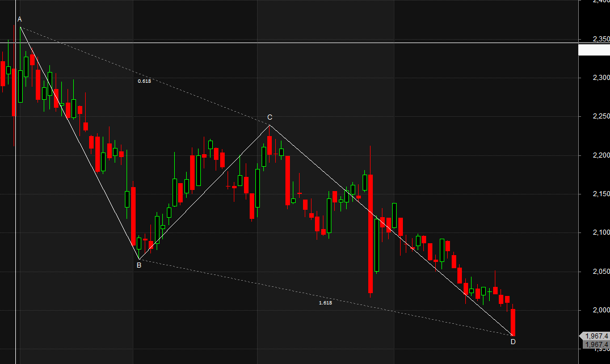The width and height of the screenshot is (610, 364).
Task: Click the blank white price marker on axis
Action: point(594,50)
